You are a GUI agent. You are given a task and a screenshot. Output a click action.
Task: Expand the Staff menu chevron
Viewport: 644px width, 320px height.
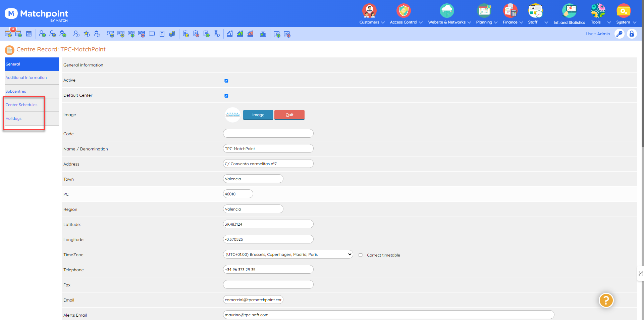click(546, 22)
